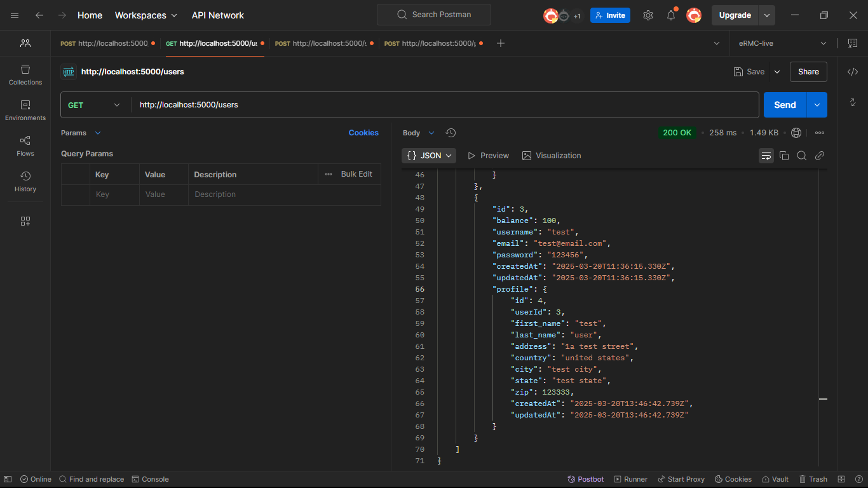Click the Search Postman box
The height and width of the screenshot is (488, 868).
tap(434, 15)
